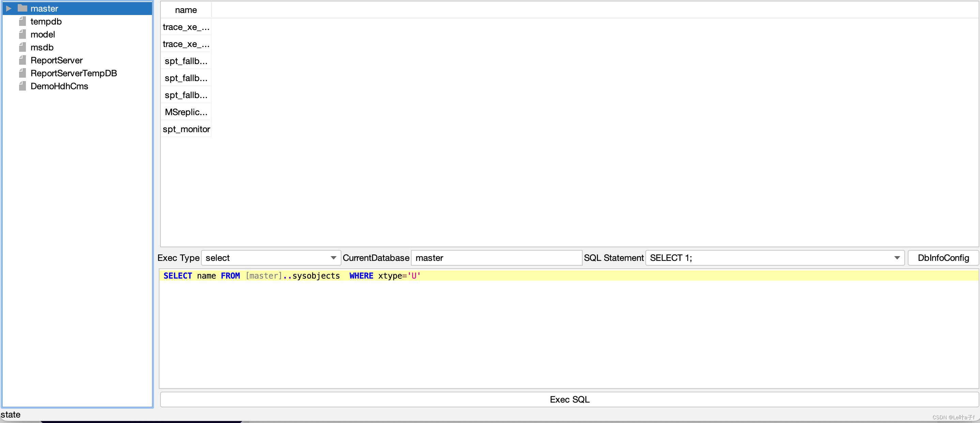Click the ReportServerTempDB database icon
The height and width of the screenshot is (423, 980).
(x=22, y=73)
